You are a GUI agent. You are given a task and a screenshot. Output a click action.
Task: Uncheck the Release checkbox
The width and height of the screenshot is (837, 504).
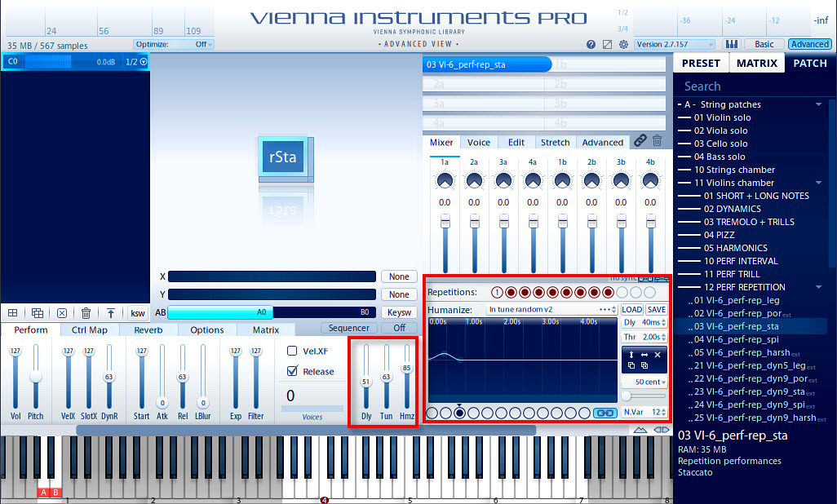coord(292,370)
